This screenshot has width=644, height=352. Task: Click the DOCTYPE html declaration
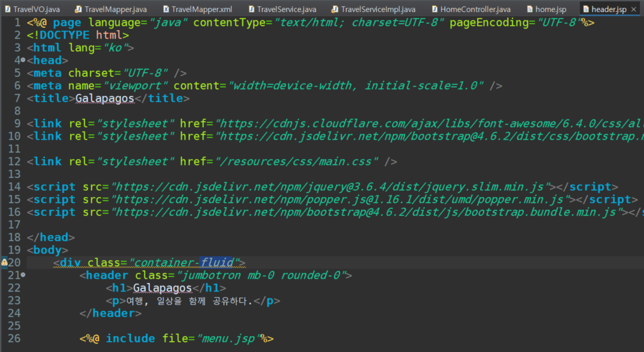coord(78,35)
